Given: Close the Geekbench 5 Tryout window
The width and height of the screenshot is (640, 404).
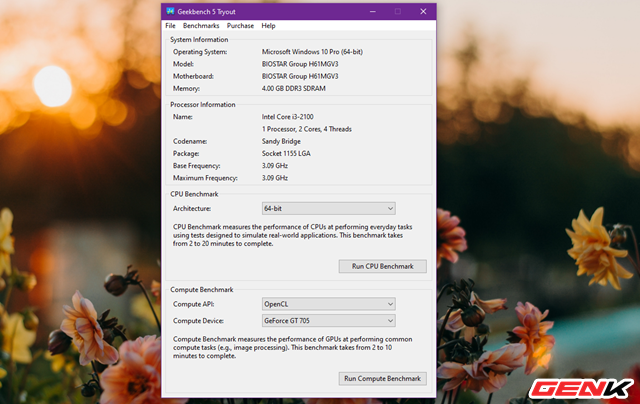Looking at the screenshot, I should (423, 11).
